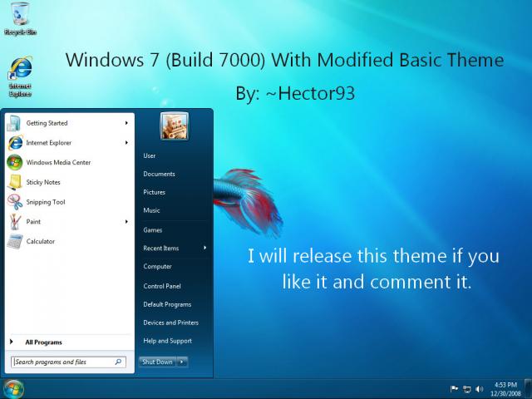Click the Calculator label

41,241
